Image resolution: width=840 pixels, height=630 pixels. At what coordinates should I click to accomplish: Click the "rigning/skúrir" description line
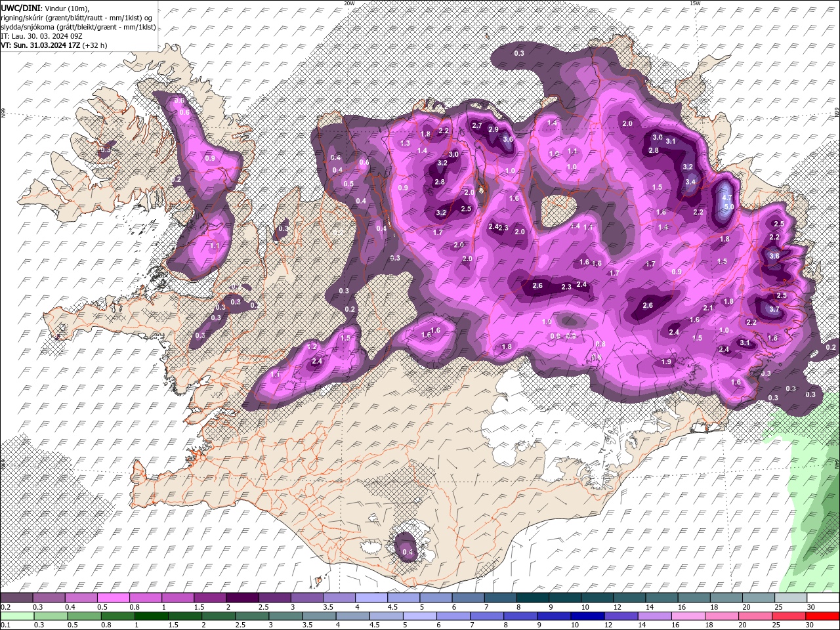76,17
